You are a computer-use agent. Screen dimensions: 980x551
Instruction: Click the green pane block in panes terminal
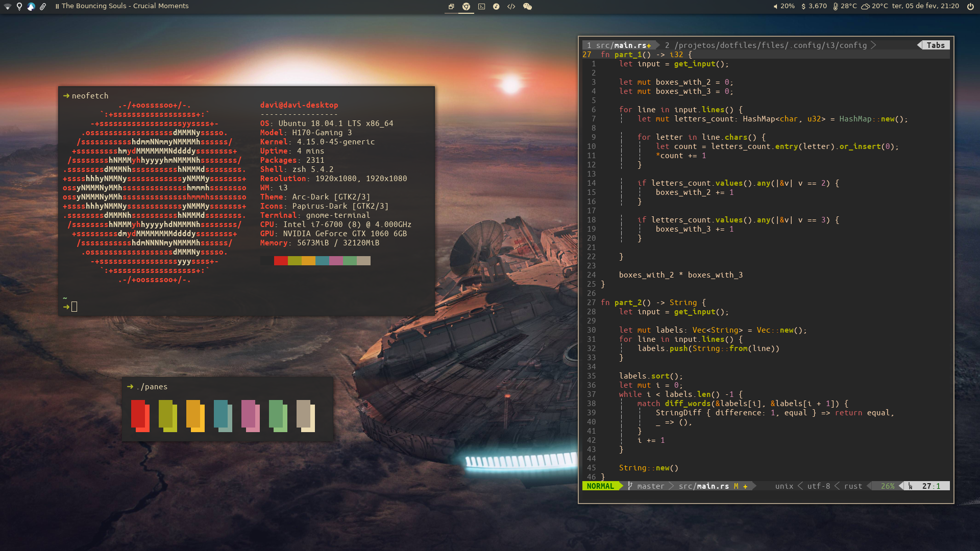tap(278, 416)
